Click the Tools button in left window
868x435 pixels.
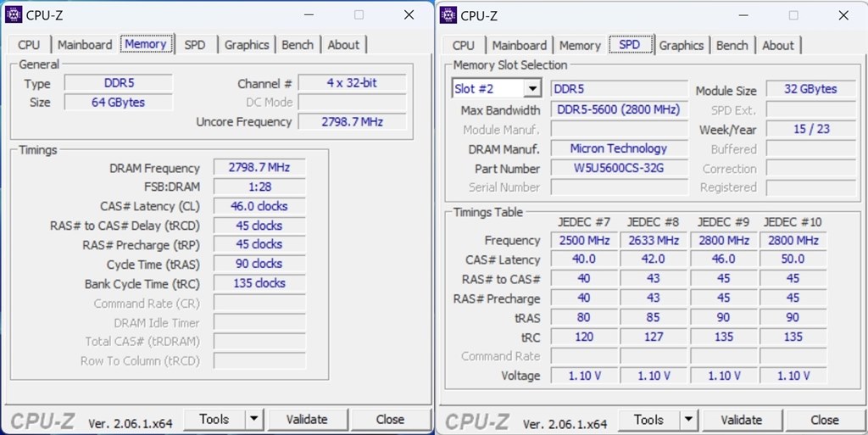(214, 419)
